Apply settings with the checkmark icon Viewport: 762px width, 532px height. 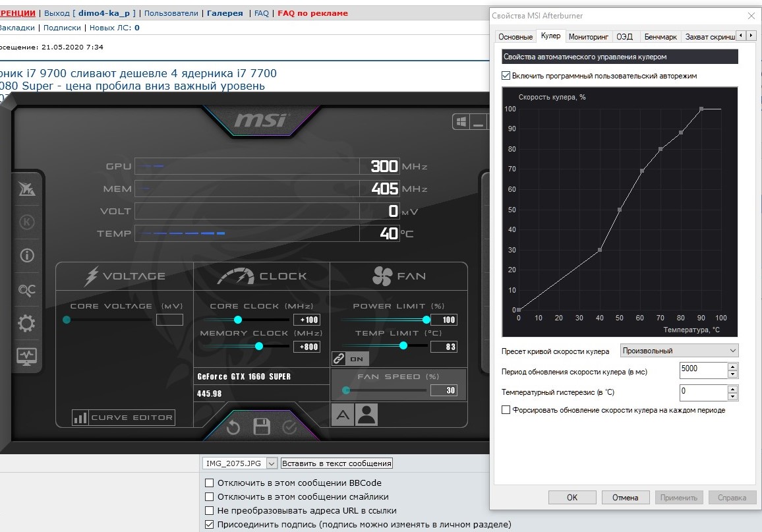point(289,427)
